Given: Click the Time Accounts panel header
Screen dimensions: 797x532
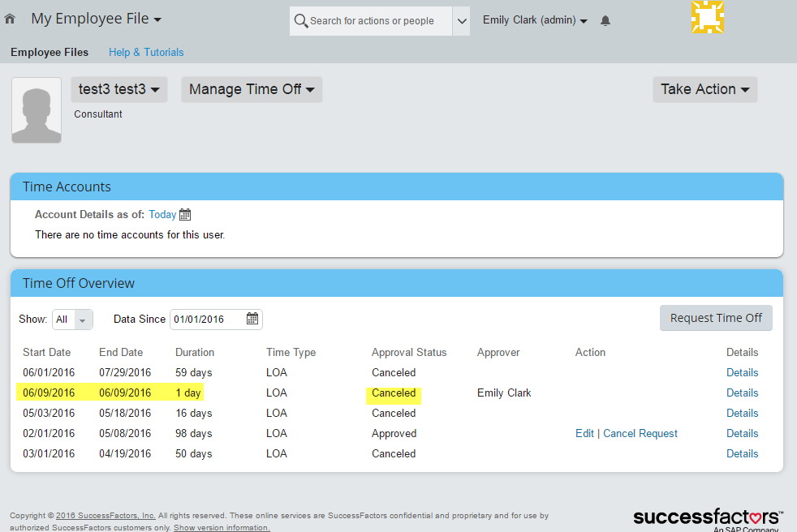Looking at the screenshot, I should click(x=397, y=187).
